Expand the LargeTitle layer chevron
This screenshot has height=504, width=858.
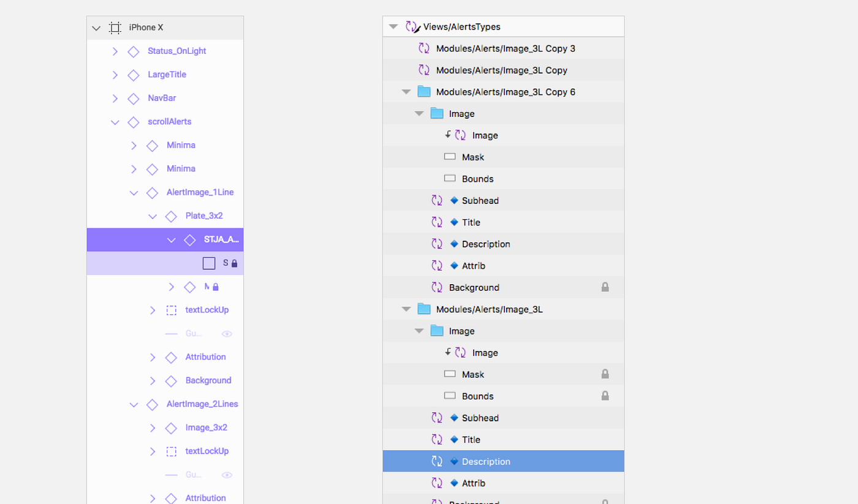click(115, 75)
